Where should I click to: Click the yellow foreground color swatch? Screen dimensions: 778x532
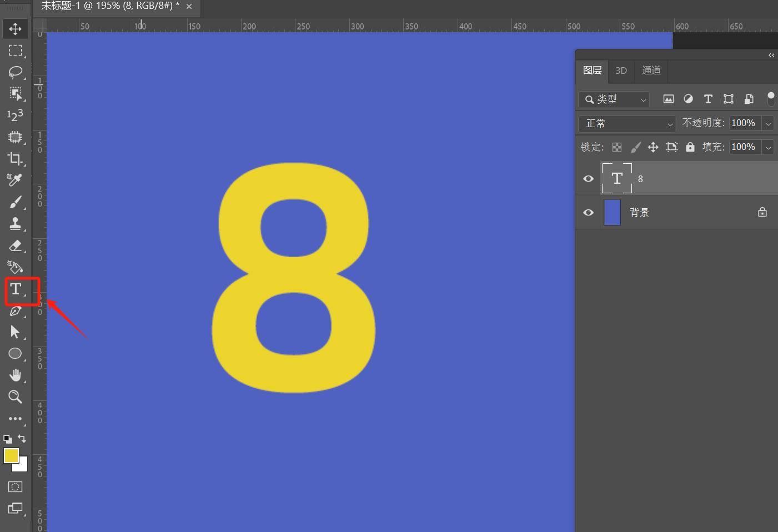[11, 456]
